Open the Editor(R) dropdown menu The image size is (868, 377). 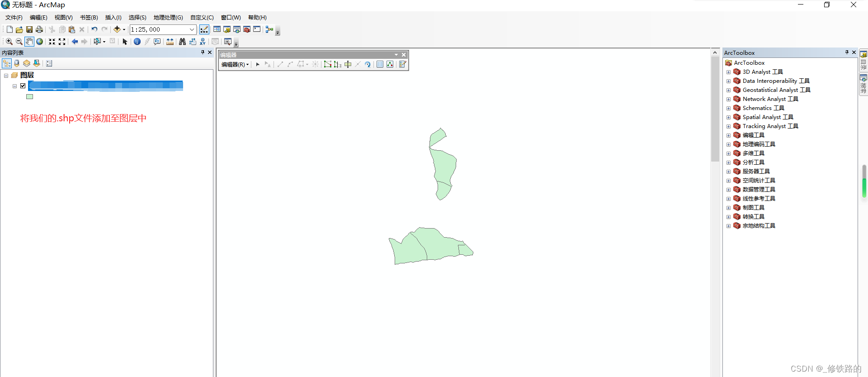click(235, 65)
